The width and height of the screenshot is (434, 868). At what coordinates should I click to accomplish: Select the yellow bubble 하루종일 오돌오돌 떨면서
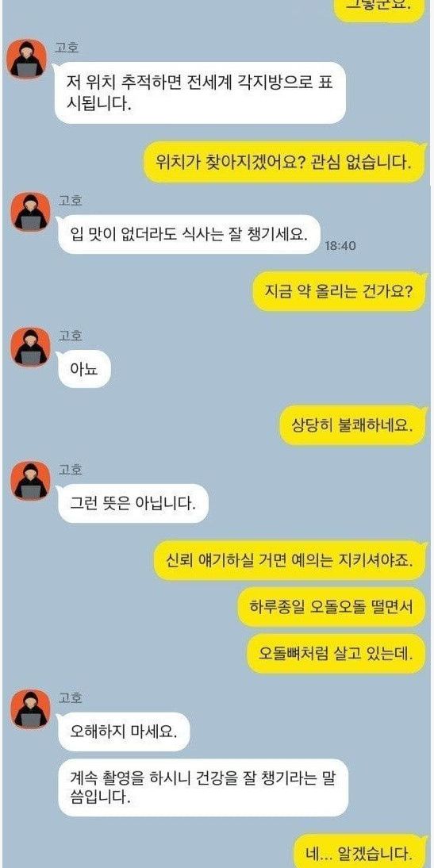(x=332, y=607)
